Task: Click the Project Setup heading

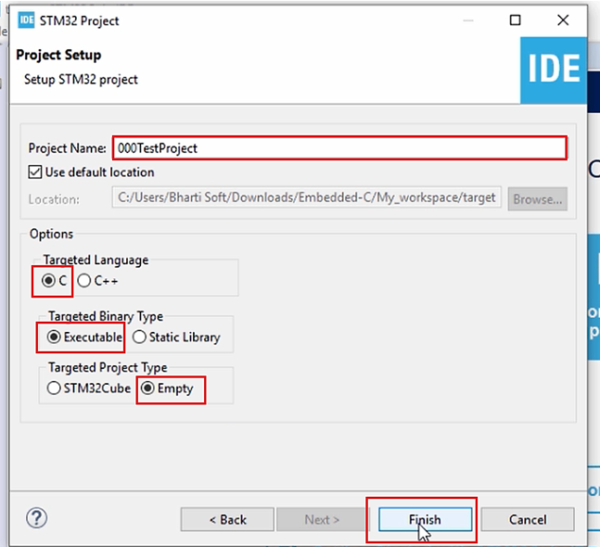Action: coord(59,55)
